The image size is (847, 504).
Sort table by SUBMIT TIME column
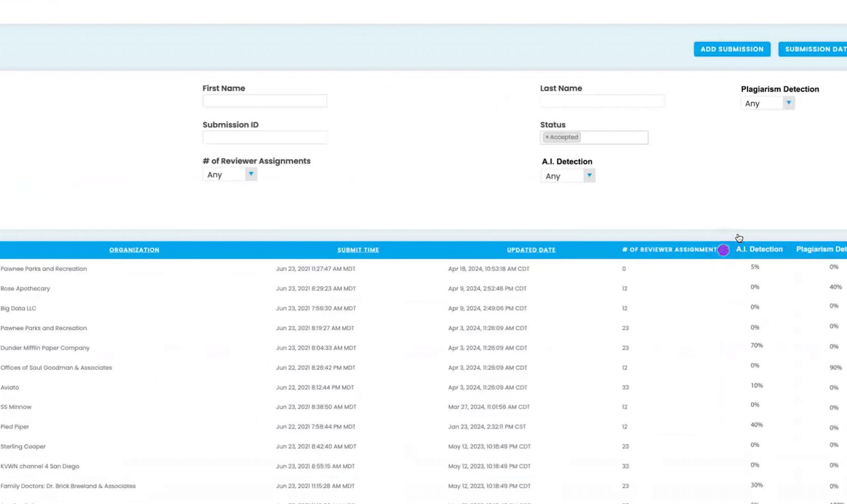tap(358, 250)
